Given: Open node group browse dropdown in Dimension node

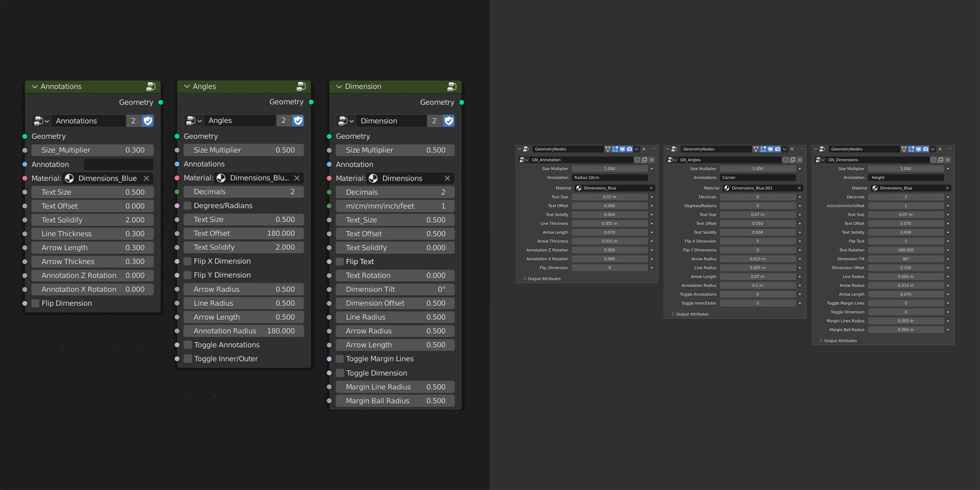Looking at the screenshot, I should (346, 121).
